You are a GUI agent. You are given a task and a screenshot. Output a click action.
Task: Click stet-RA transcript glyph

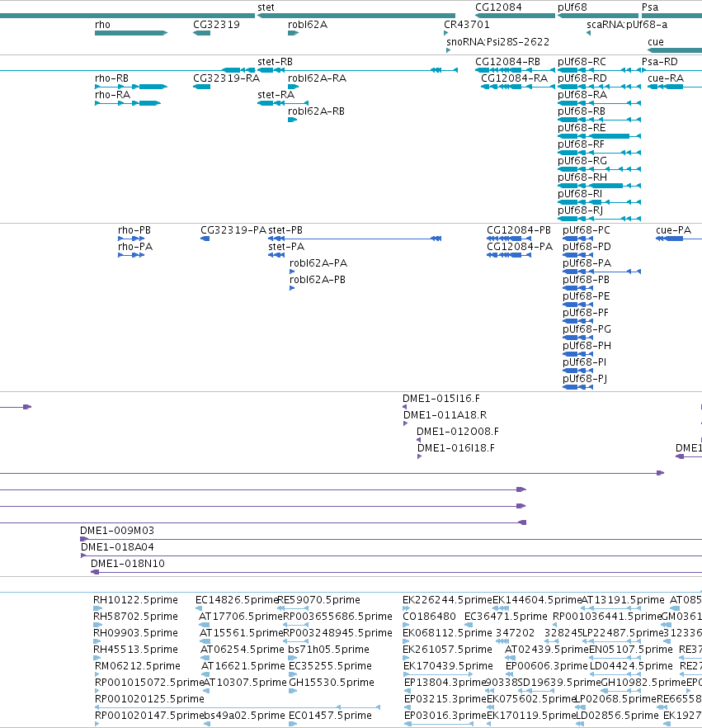283,103
